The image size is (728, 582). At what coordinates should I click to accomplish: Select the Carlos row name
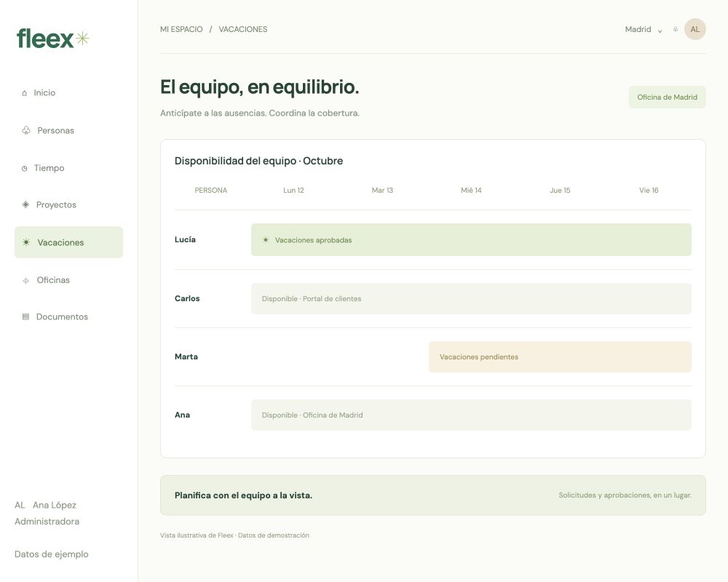(x=187, y=298)
